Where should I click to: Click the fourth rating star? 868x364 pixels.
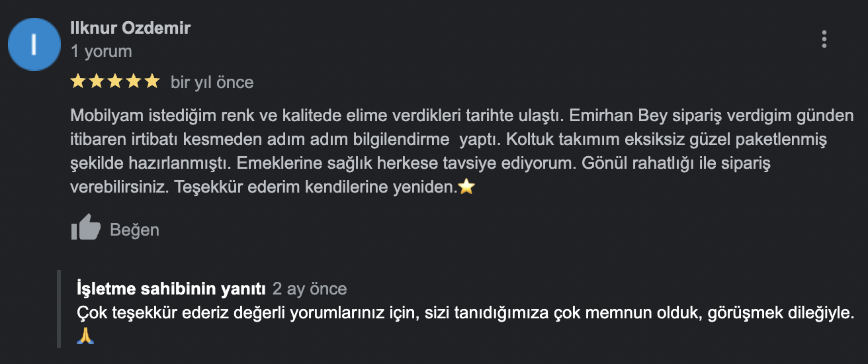133,81
